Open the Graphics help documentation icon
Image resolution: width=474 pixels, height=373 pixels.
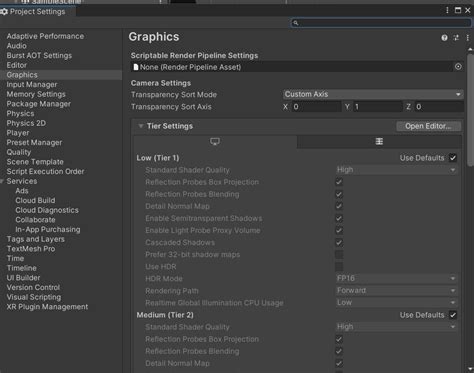pyautogui.click(x=444, y=38)
